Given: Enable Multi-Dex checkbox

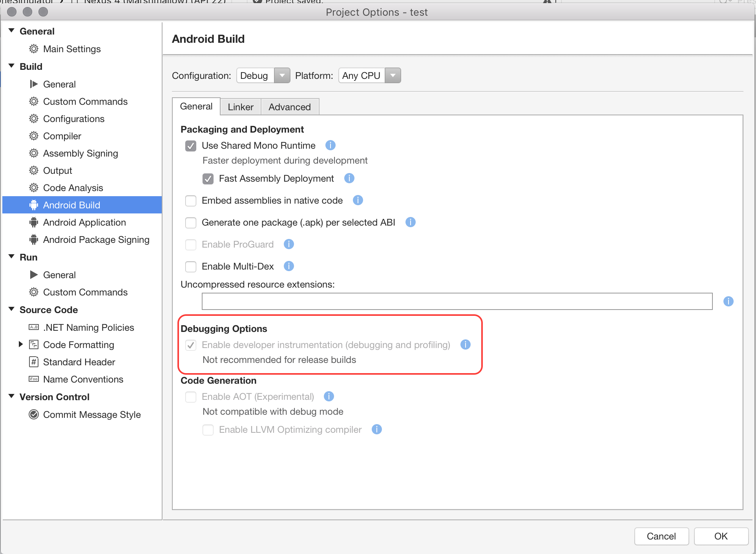Looking at the screenshot, I should [x=191, y=266].
